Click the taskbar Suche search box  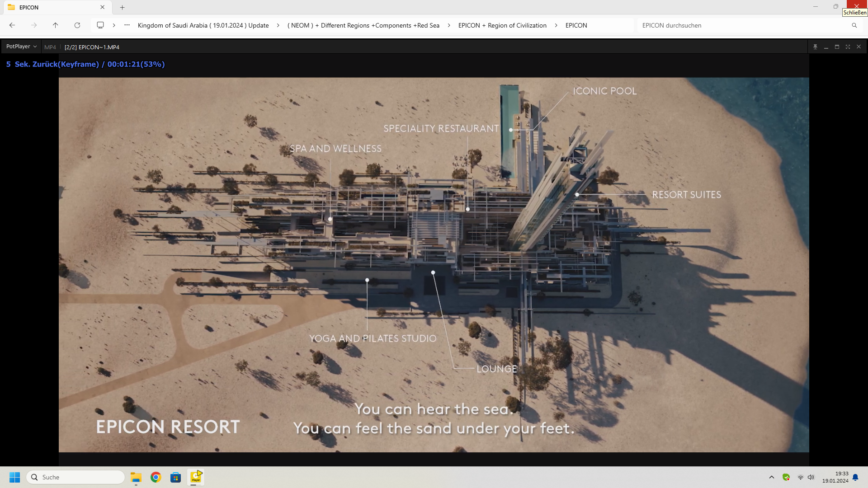coord(75,477)
